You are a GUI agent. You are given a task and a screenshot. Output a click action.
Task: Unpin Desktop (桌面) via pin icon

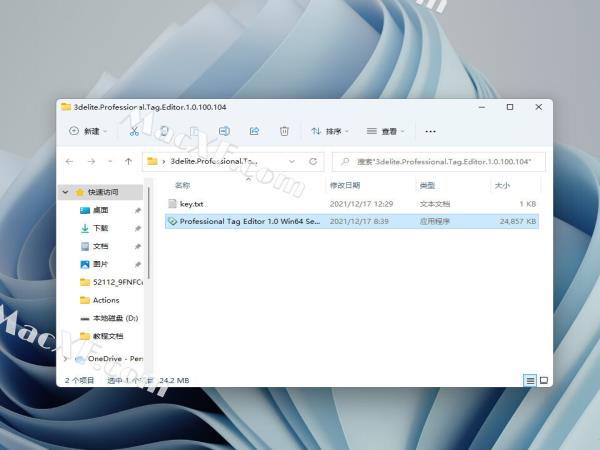click(138, 210)
